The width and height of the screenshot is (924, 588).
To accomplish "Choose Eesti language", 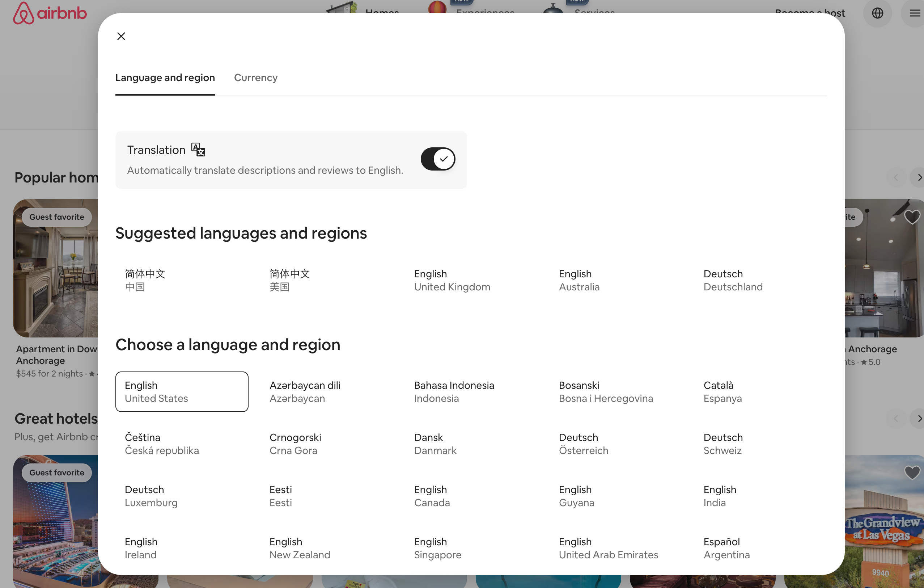I will tap(327, 496).
